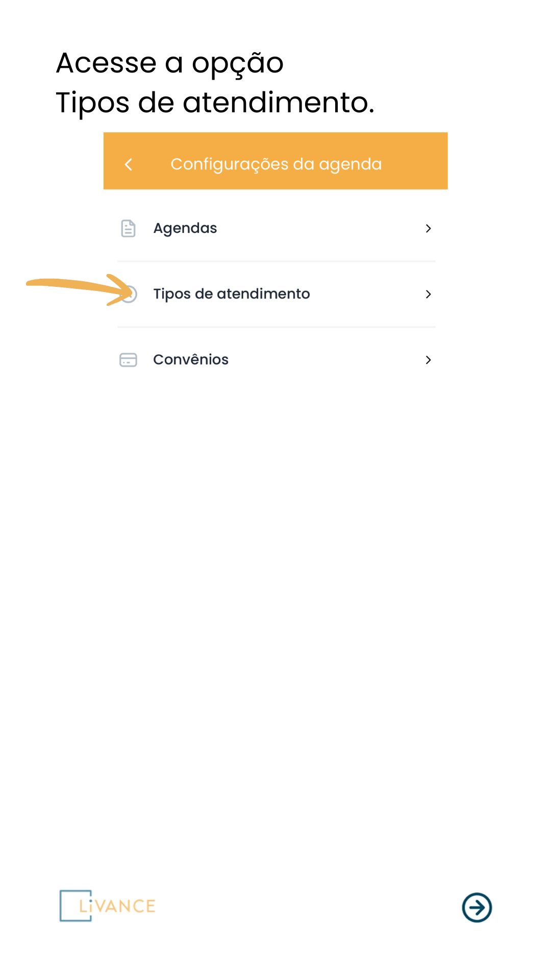This screenshot has height=980, width=551.
Task: Click the blank white area below Convênios row
Action: coord(275,612)
